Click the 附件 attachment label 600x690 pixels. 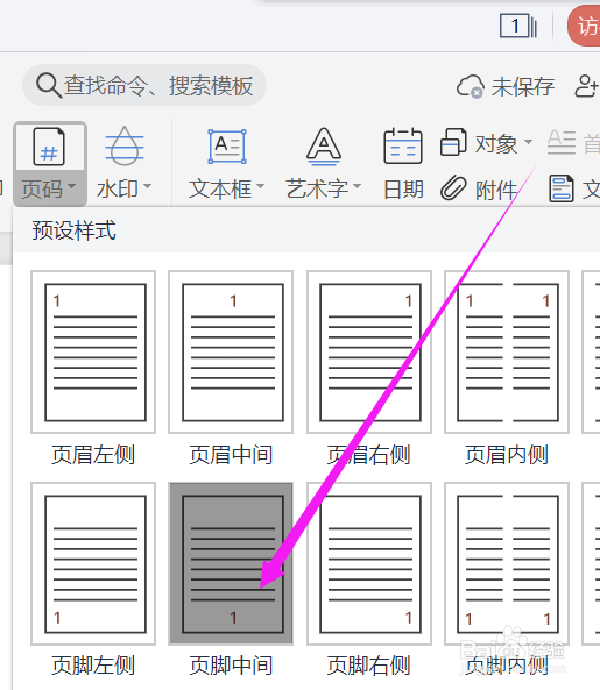click(x=496, y=191)
